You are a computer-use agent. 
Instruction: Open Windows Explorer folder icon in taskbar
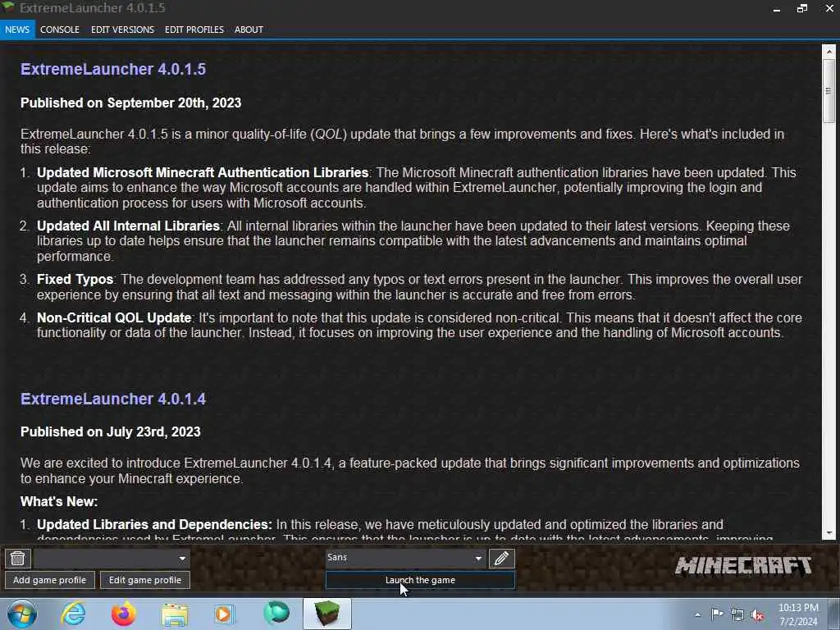tap(175, 614)
